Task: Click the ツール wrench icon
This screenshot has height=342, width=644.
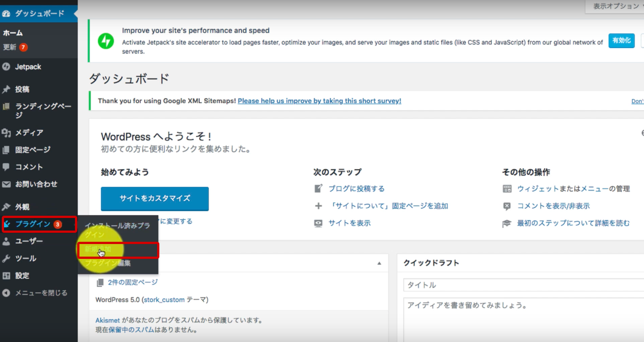Action: (6, 258)
